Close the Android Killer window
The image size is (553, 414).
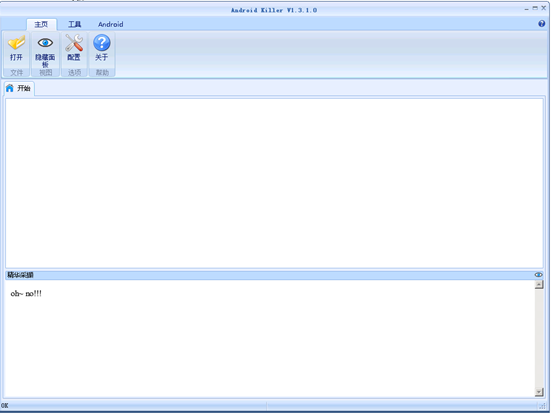pos(543,8)
